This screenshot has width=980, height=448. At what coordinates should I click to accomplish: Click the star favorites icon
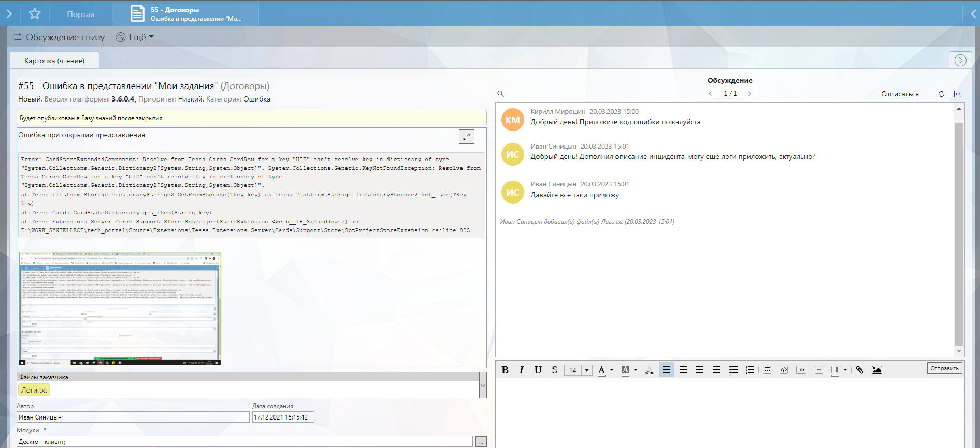click(35, 14)
